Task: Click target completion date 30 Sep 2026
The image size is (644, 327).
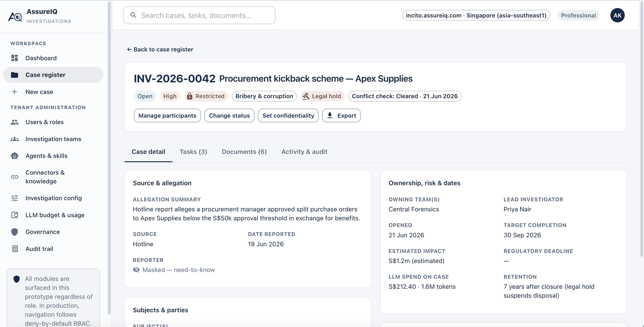Action: [x=522, y=235]
